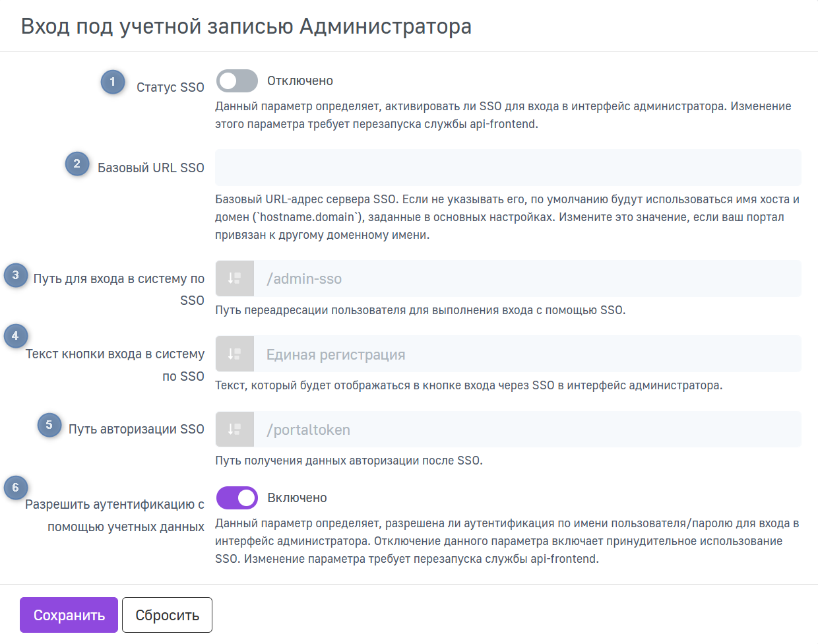The width and height of the screenshot is (818, 644).
Task: Click the Базовый URL SSO label
Action: [151, 168]
